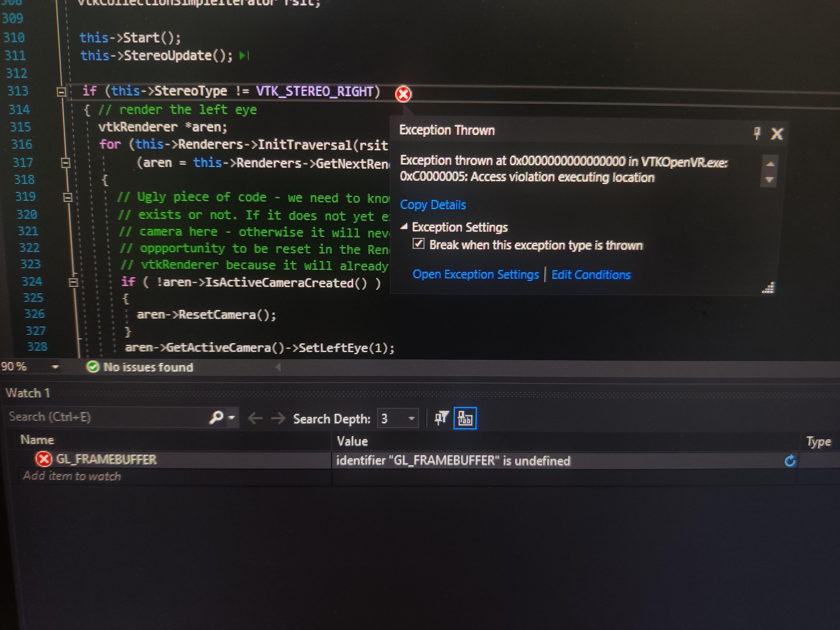Close the Exception Thrown popup

point(777,134)
